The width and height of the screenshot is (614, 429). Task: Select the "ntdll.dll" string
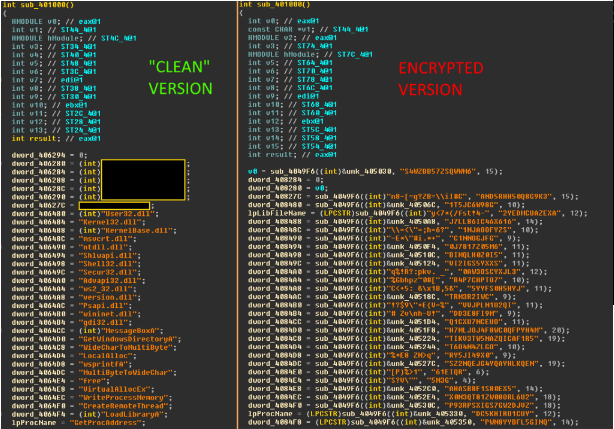click(x=105, y=247)
